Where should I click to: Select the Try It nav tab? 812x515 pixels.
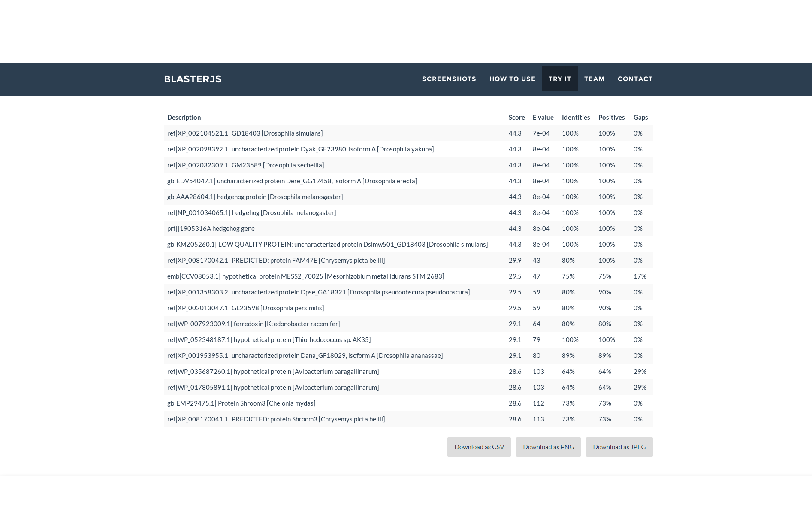559,79
